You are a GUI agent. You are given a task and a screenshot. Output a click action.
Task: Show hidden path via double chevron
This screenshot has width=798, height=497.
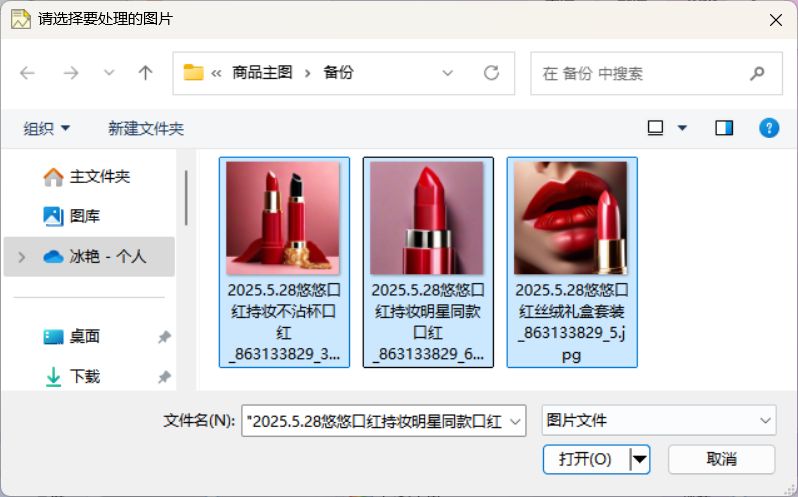(x=216, y=73)
